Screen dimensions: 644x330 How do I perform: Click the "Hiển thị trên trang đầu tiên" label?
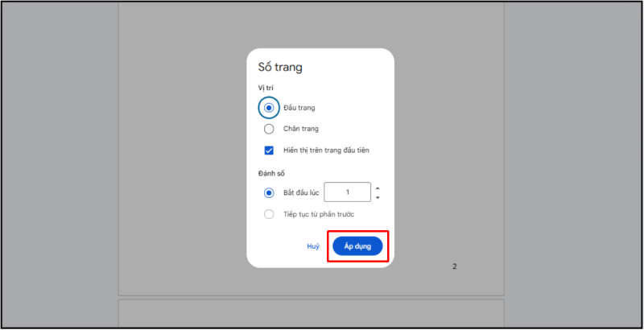[x=326, y=150]
